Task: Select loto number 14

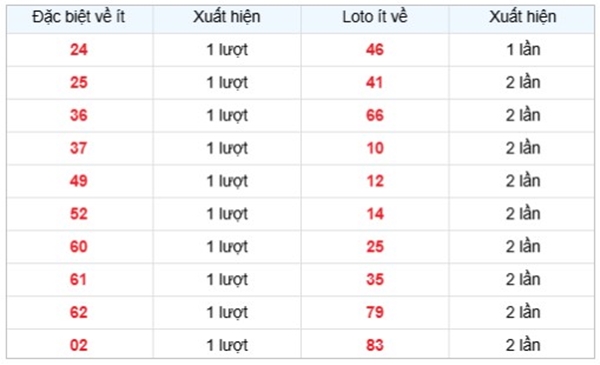Action: tap(375, 214)
